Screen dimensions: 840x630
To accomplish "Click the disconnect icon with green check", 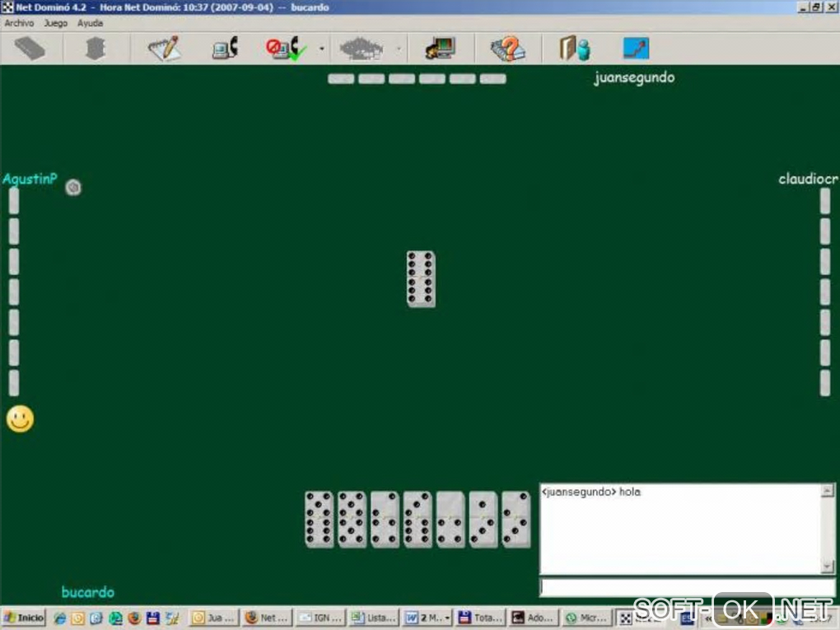I will [x=286, y=49].
